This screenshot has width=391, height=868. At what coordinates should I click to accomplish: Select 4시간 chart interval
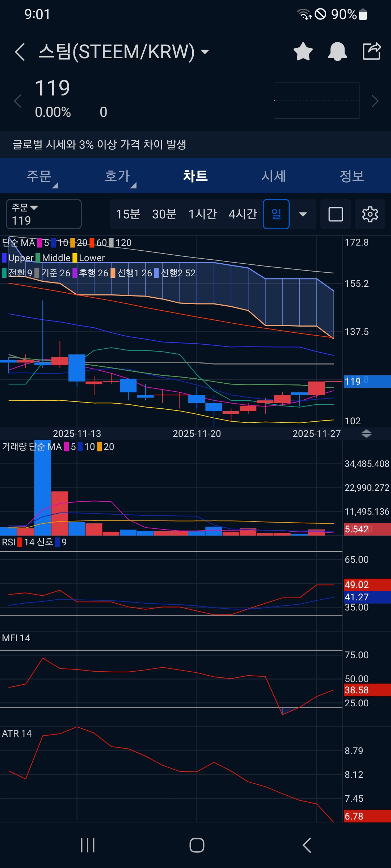[243, 214]
